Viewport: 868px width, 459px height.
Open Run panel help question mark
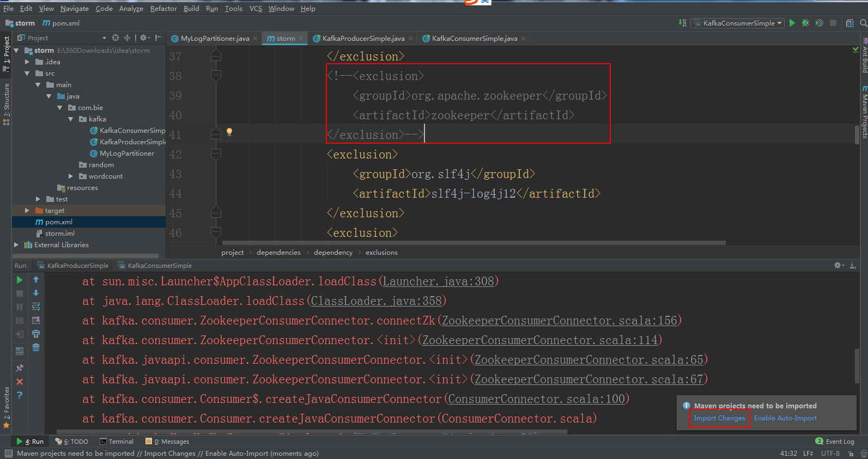point(20,395)
